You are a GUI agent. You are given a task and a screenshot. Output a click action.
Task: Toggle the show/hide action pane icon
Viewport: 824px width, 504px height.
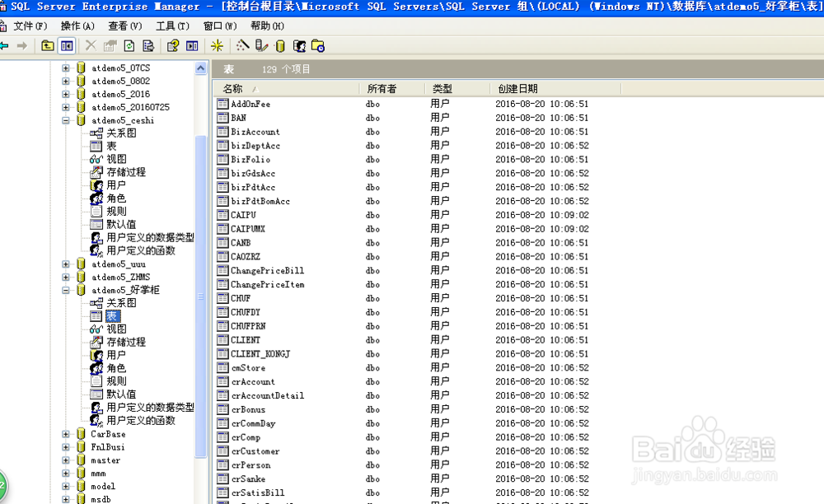coord(192,46)
